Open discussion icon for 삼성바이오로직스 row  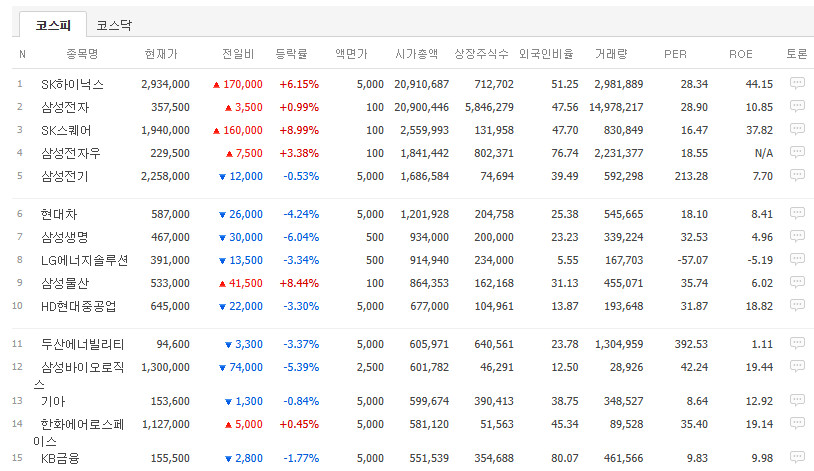tap(797, 366)
